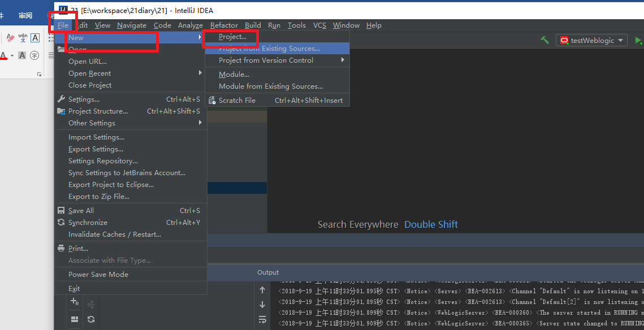Choose Export to Zip File...
This screenshot has height=330, width=644.
pos(131,197)
